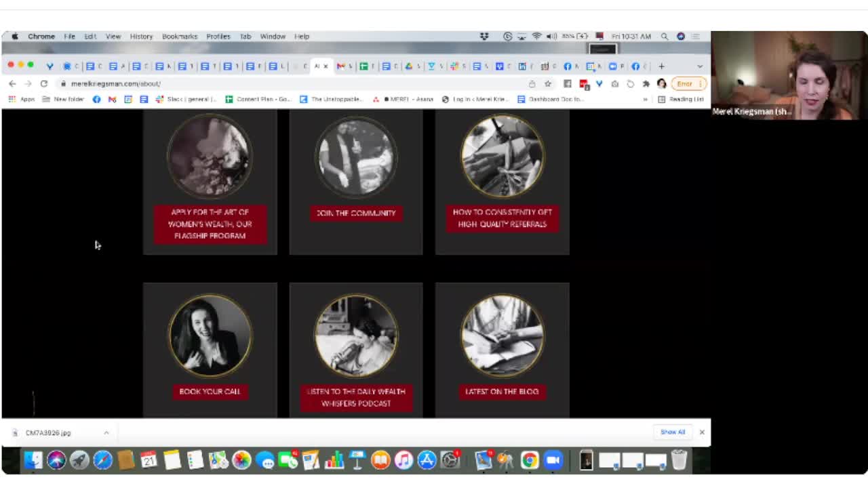Click the Latest on the Blog circular image

502,335
